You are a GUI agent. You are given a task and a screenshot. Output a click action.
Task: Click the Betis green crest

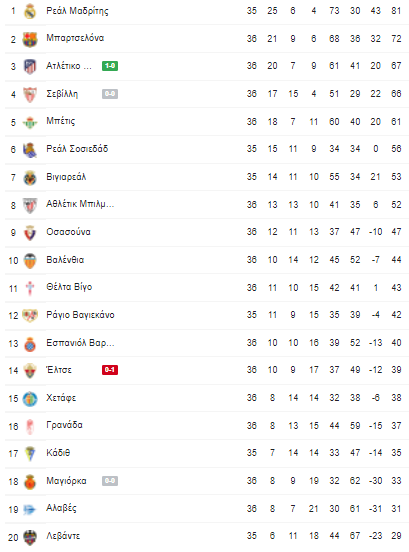[x=30, y=122]
